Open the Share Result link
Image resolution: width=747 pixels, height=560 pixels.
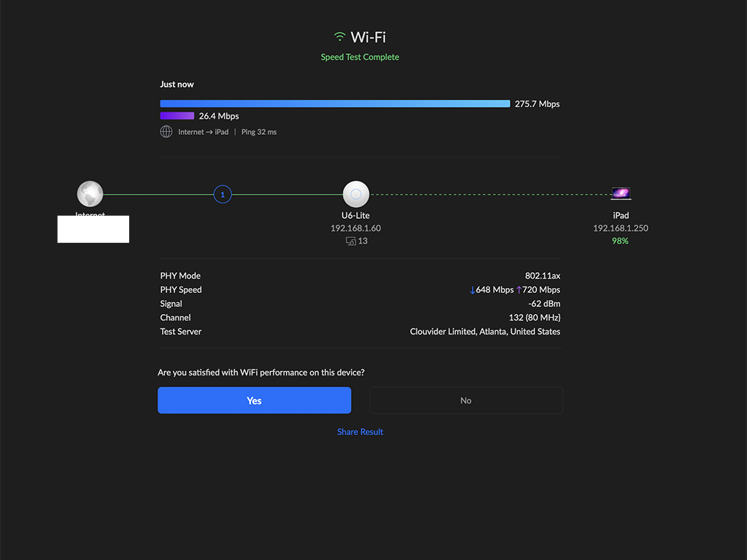[360, 432]
